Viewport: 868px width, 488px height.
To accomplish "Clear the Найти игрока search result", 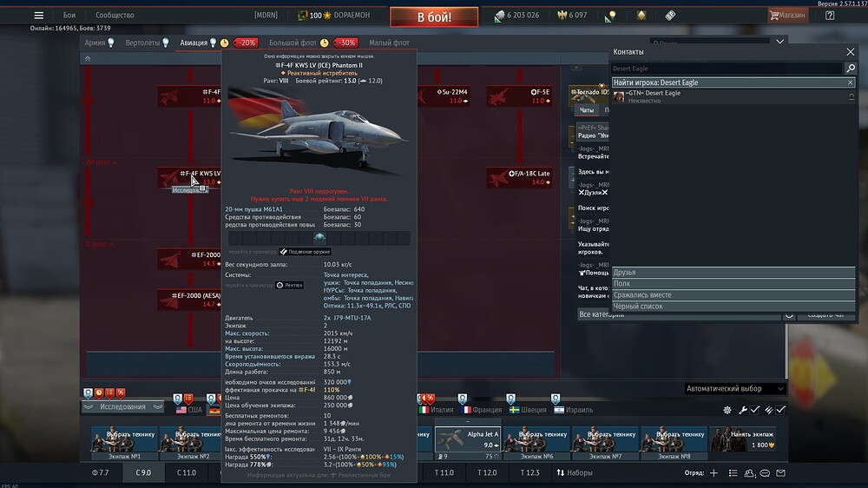I will pos(851,82).
